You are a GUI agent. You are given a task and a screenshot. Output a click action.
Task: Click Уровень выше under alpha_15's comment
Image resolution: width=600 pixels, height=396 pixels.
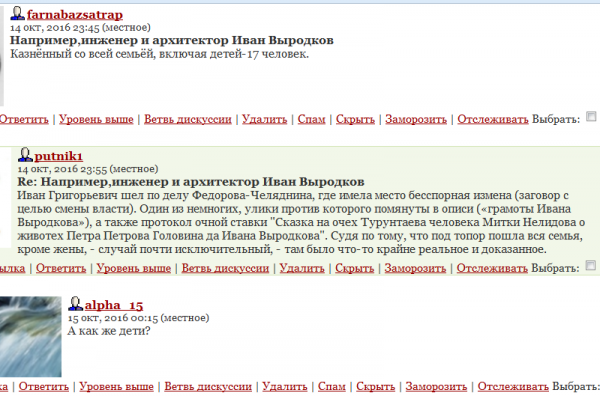tap(116, 387)
